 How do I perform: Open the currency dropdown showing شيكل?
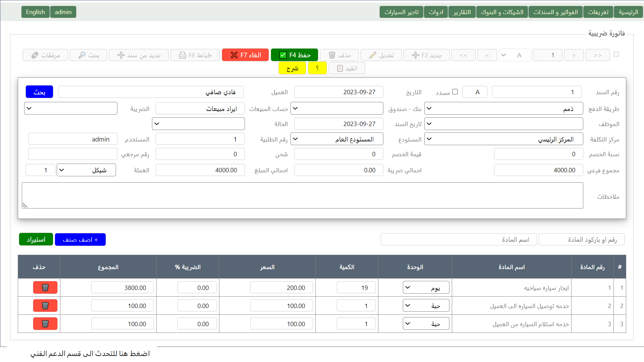86,170
